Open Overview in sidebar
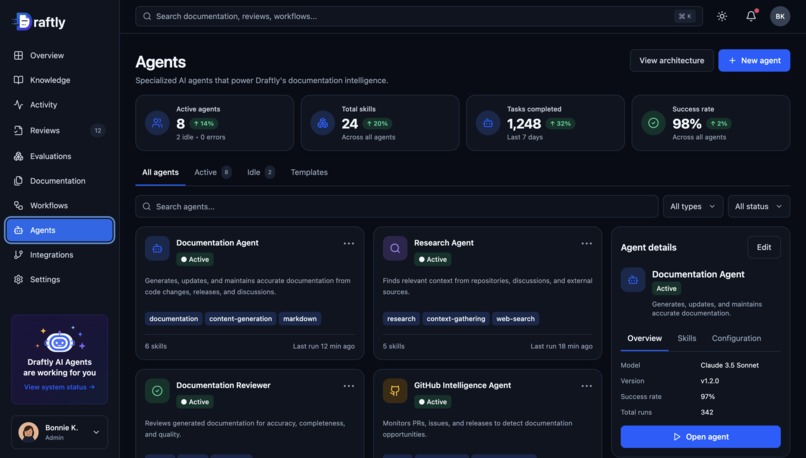This screenshot has height=458, width=806. (x=60, y=56)
